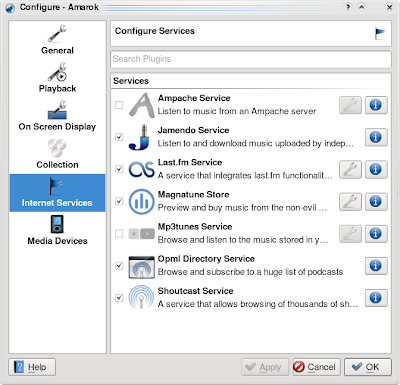Image resolution: width=400 pixels, height=385 pixels.
Task: Click the title bar help question mark
Action: pos(348,7)
